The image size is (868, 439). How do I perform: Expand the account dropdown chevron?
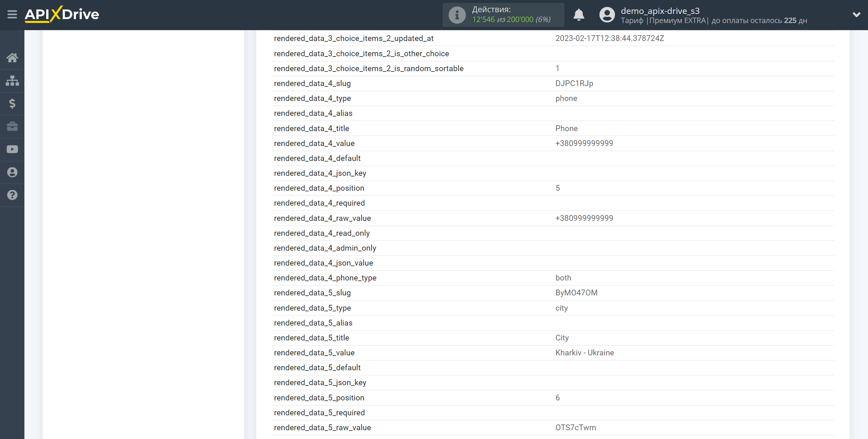click(x=856, y=15)
